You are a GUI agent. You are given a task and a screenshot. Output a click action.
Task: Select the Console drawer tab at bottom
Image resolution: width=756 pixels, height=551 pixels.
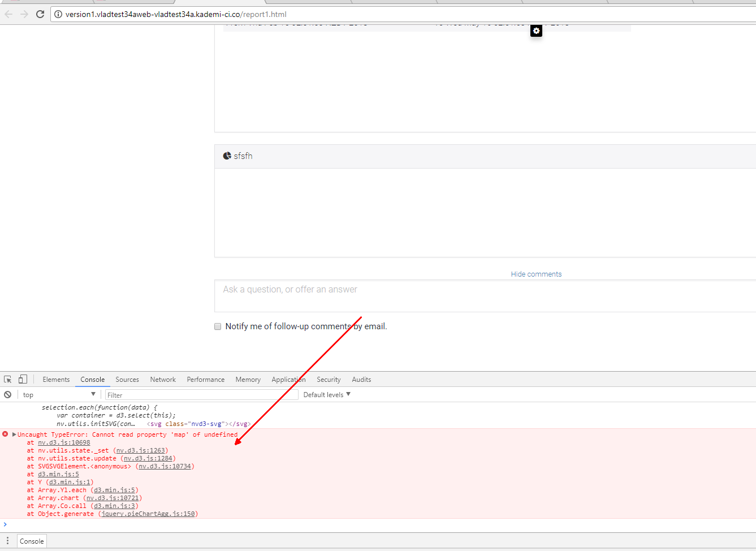click(32, 541)
